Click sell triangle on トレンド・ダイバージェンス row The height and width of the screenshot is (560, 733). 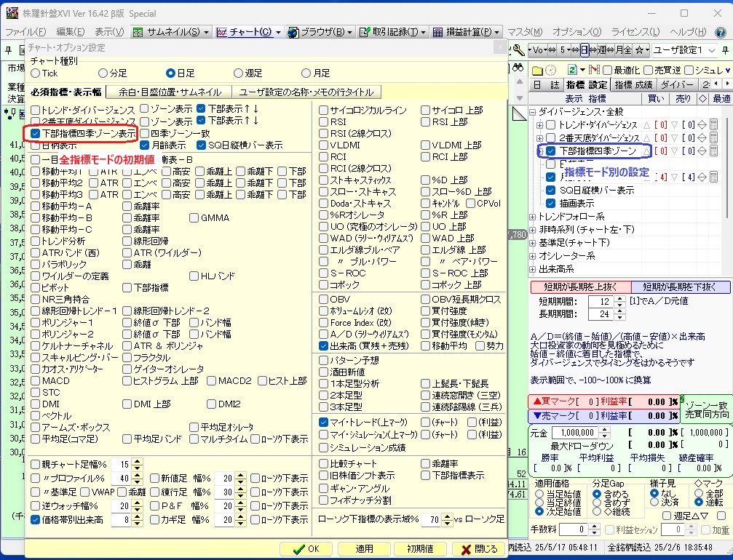pyautogui.click(x=674, y=124)
